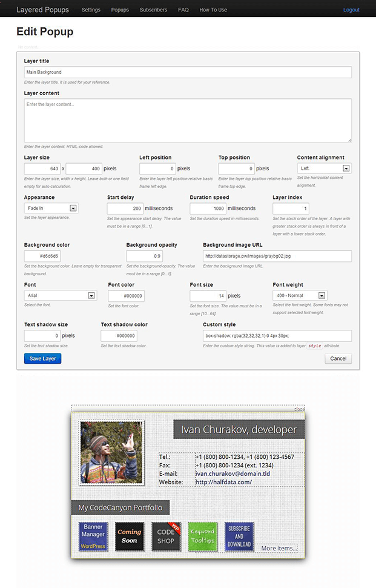Open the Subscribers menu item

click(x=153, y=10)
